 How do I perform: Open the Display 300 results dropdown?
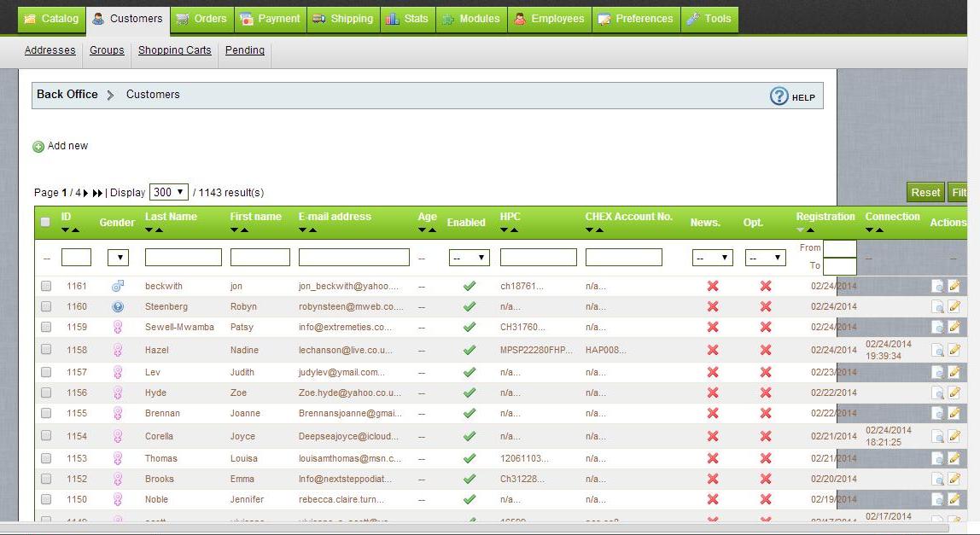point(169,193)
